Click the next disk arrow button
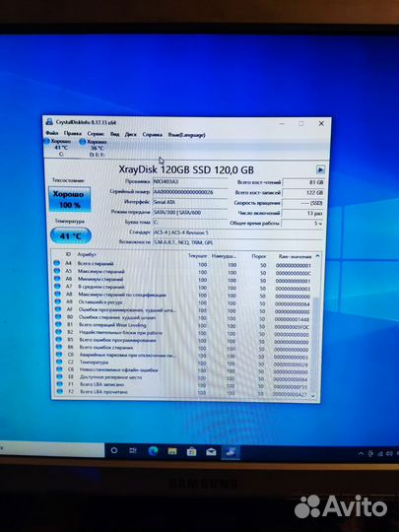Viewport: 399px width, 532px height. [320, 169]
